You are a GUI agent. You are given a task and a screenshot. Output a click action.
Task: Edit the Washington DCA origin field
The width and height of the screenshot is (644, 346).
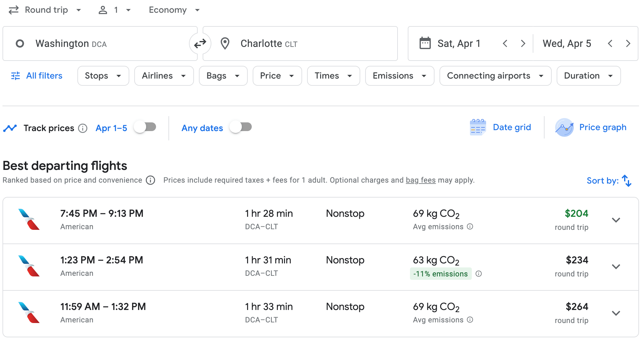(x=100, y=43)
